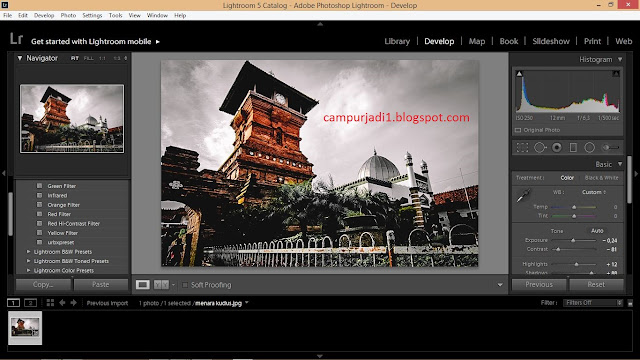Open the Before/After view options arrow
Screen dimensions: 640x360
point(173,284)
